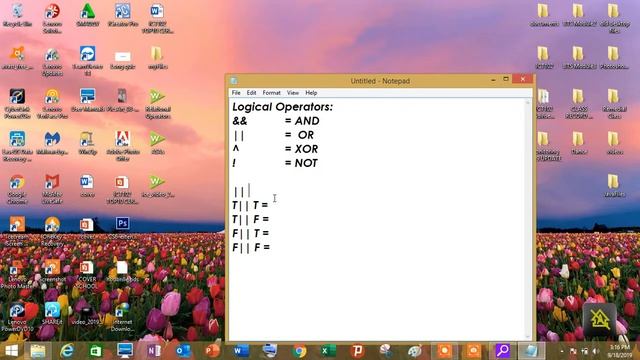
Task: Open Google Chrome from the taskbar
Action: (x=299, y=351)
